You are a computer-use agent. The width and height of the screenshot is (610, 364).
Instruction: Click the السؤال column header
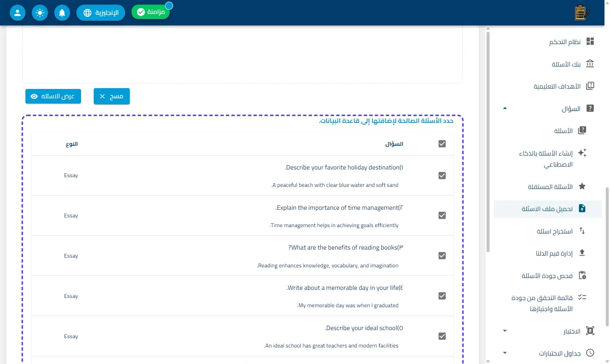[394, 144]
